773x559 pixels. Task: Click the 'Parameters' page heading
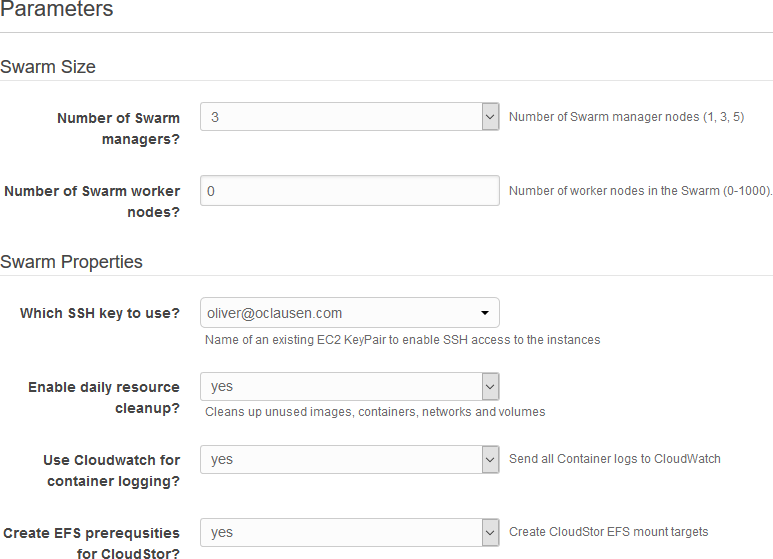(57, 9)
